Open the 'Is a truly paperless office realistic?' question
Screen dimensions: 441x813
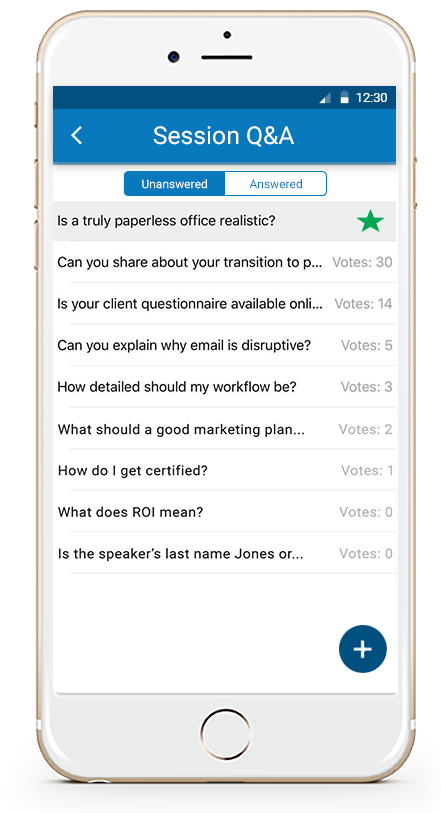(224, 221)
